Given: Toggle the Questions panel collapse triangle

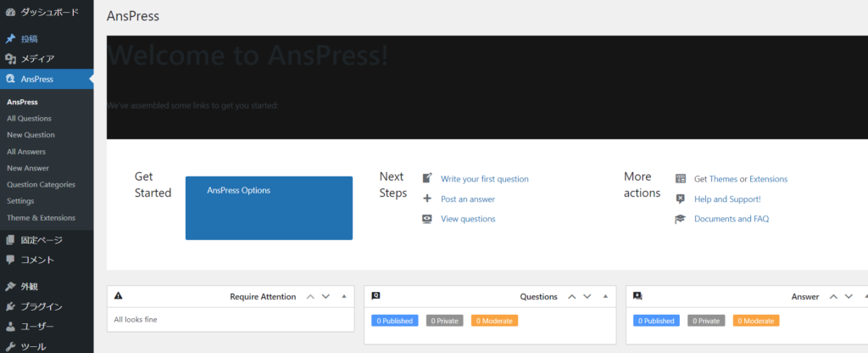Looking at the screenshot, I should coord(604,297).
